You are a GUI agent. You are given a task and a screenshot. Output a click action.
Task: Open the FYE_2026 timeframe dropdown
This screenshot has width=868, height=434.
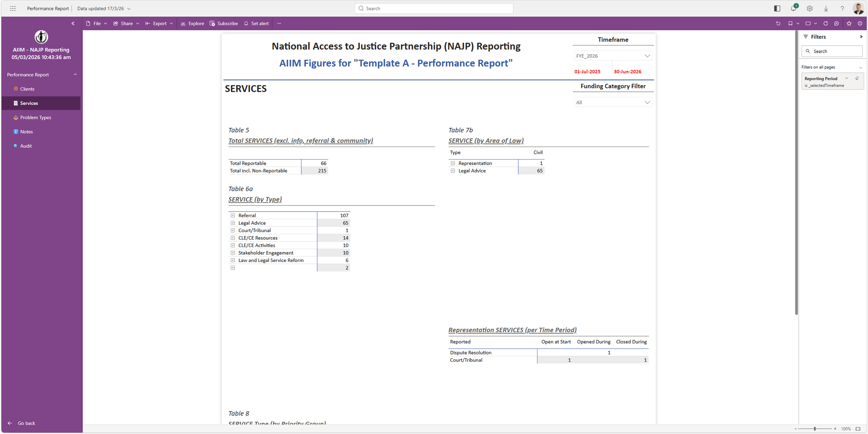coord(613,56)
